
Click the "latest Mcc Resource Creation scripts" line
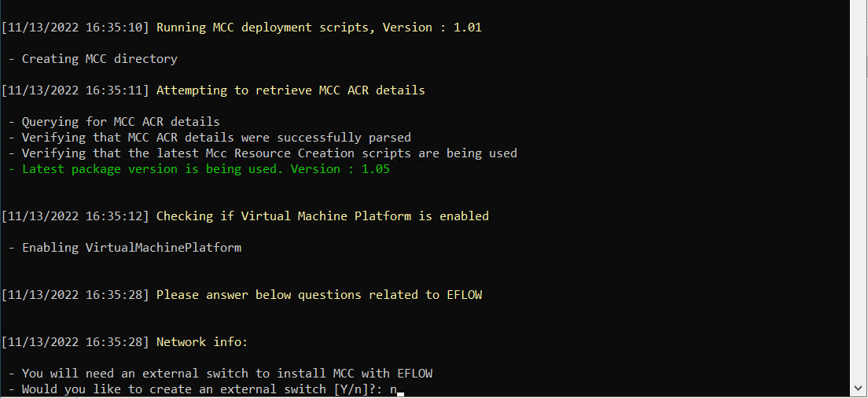pyautogui.click(x=269, y=153)
